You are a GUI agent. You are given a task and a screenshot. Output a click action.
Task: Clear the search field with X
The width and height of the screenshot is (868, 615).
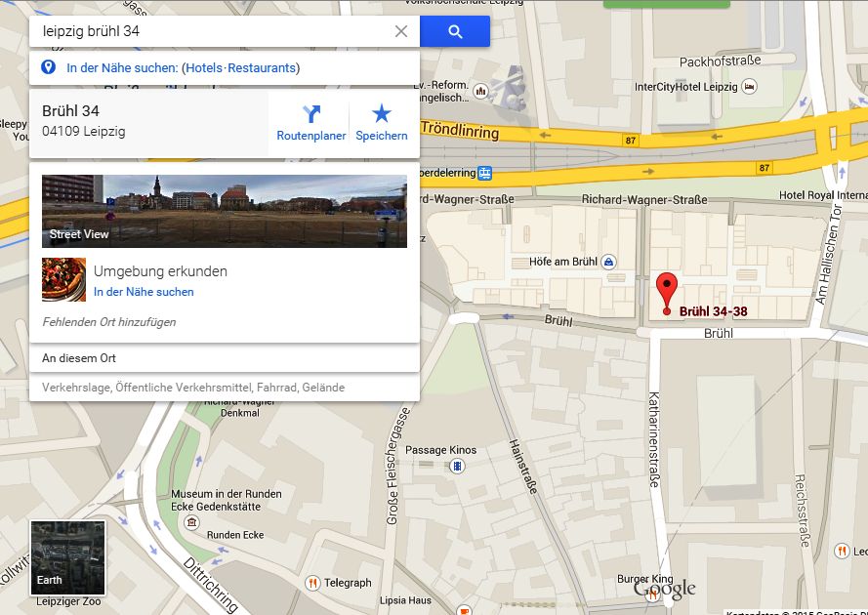click(x=401, y=31)
